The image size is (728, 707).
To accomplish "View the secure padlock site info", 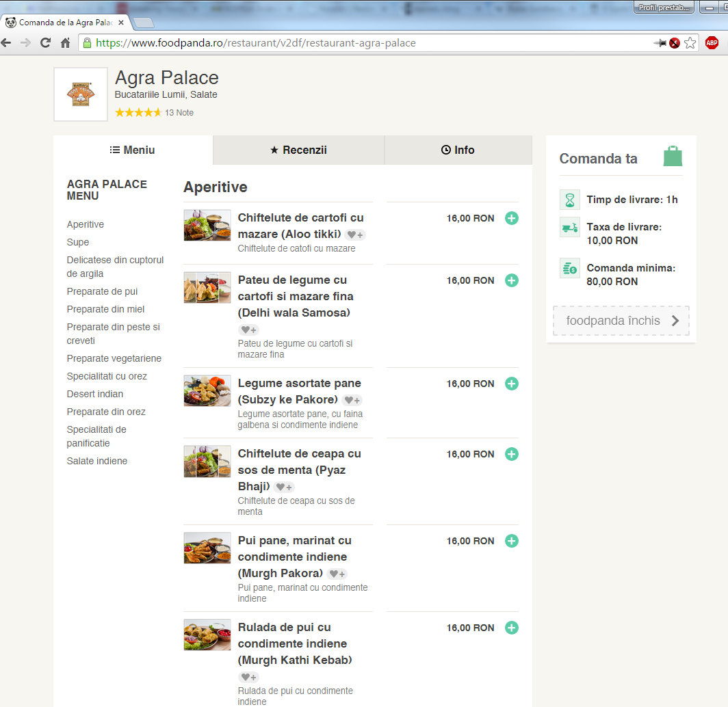I will pyautogui.click(x=87, y=43).
